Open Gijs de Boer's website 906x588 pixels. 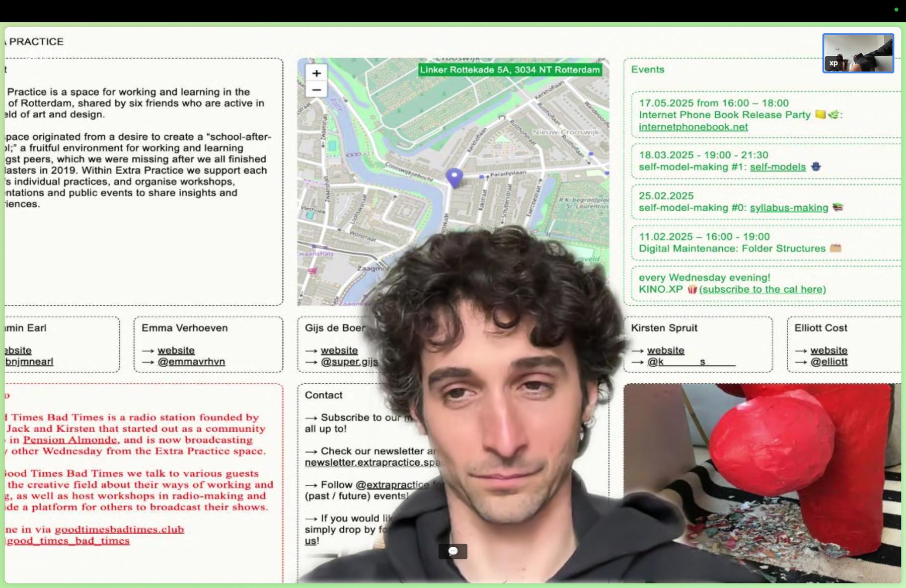coord(339,351)
